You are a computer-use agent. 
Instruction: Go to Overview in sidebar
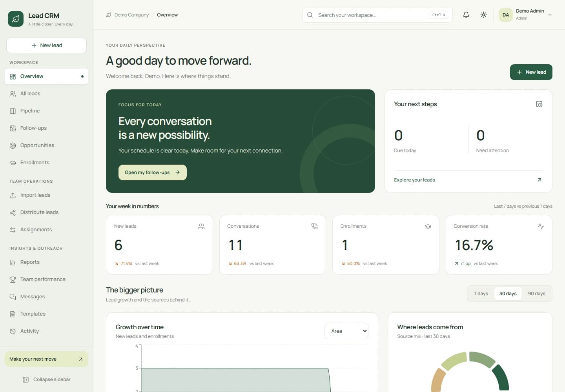coord(46,76)
